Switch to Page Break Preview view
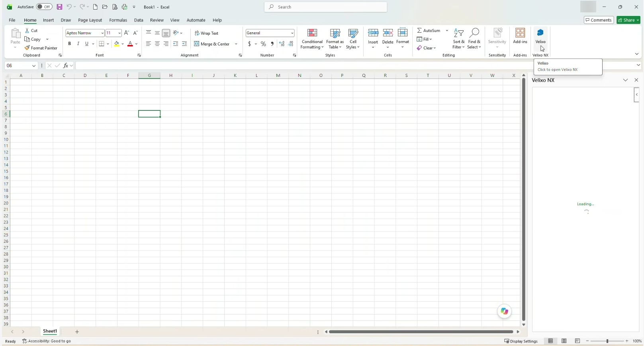The width and height of the screenshot is (644, 346). (x=577, y=341)
